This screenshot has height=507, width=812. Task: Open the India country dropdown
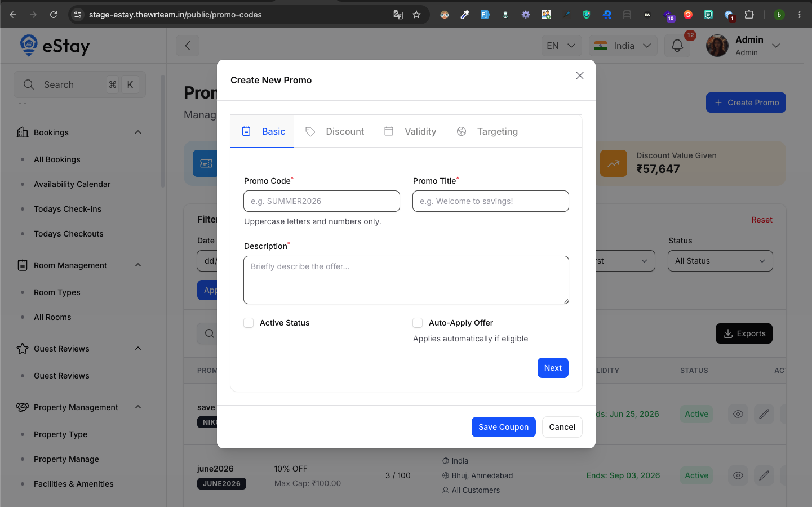(x=623, y=46)
